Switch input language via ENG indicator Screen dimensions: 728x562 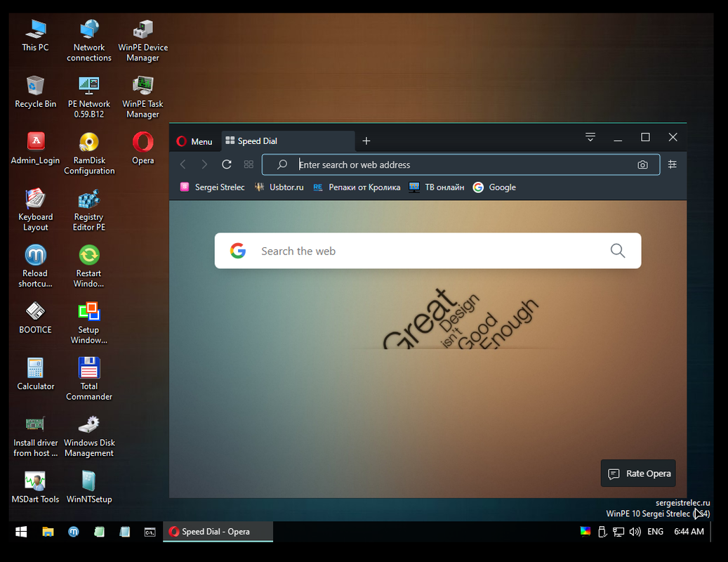655,532
